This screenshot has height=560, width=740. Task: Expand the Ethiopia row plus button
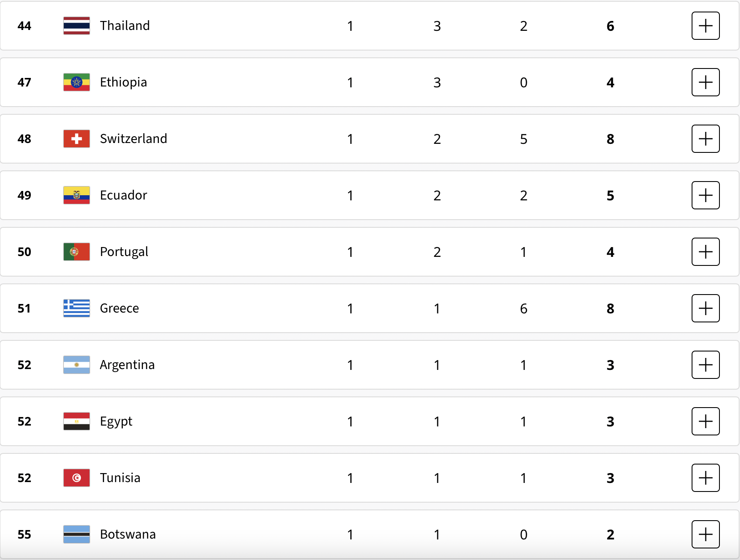705,82
